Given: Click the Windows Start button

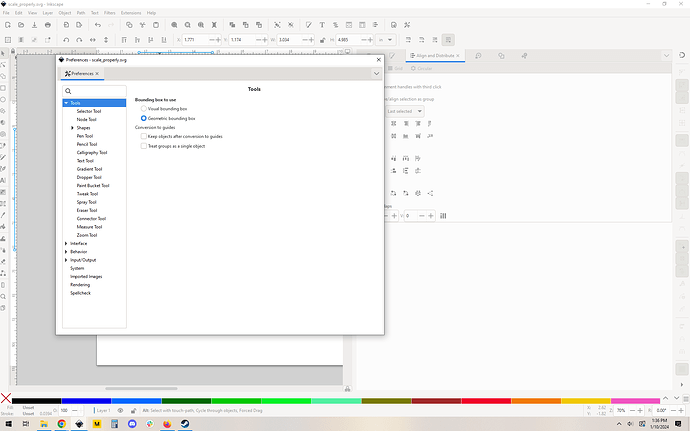Looking at the screenshot, I should tap(8, 424).
